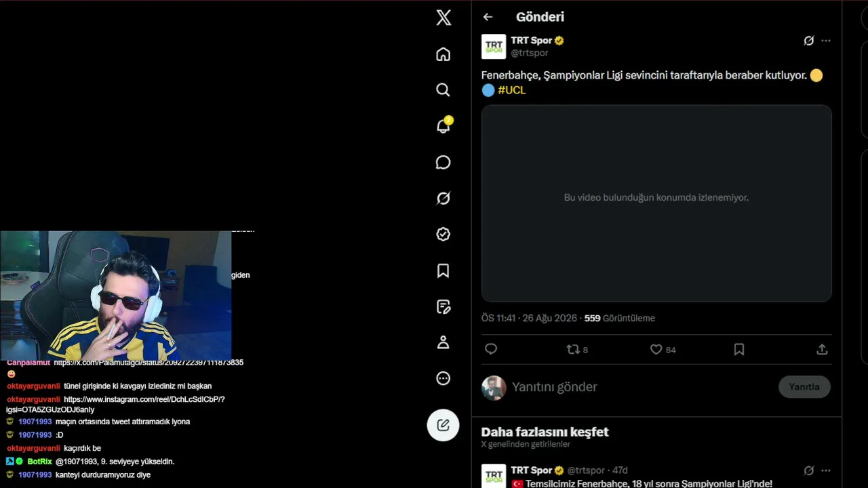Click the unavailable video placeholder
868x488 pixels.
point(656,203)
